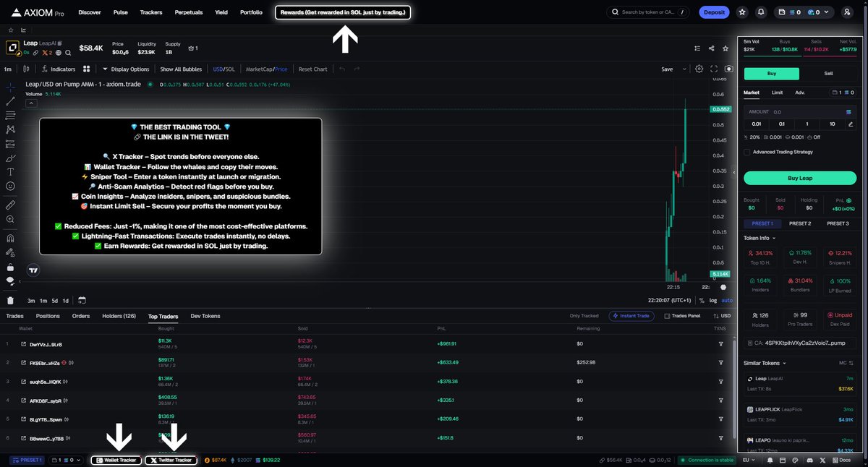Delete drawings with trash icon
868x467 pixels.
(x=10, y=300)
